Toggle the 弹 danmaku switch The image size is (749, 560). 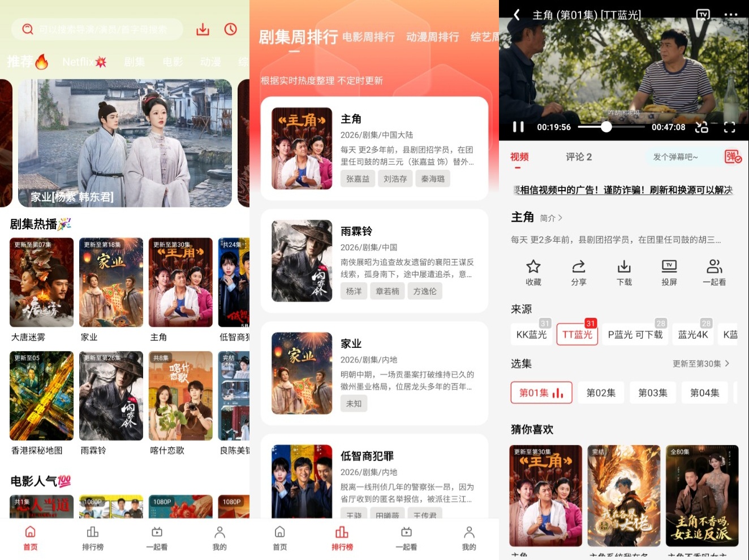(x=733, y=157)
